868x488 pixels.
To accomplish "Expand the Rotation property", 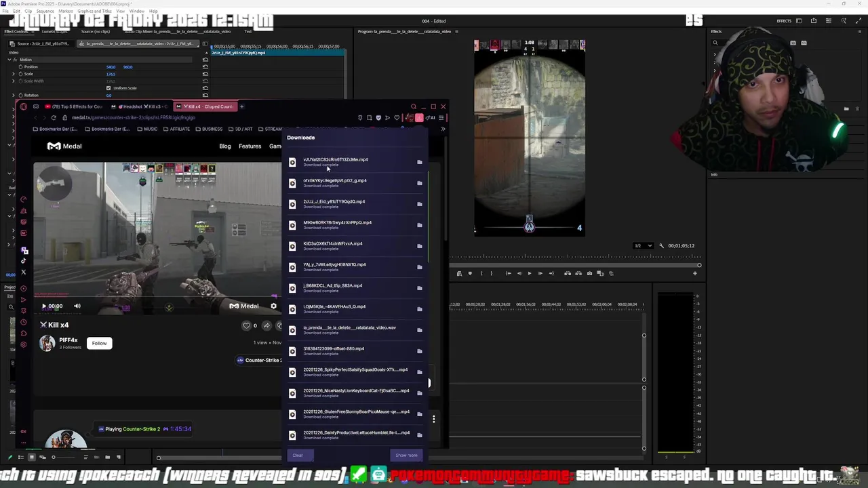I will click(x=14, y=95).
